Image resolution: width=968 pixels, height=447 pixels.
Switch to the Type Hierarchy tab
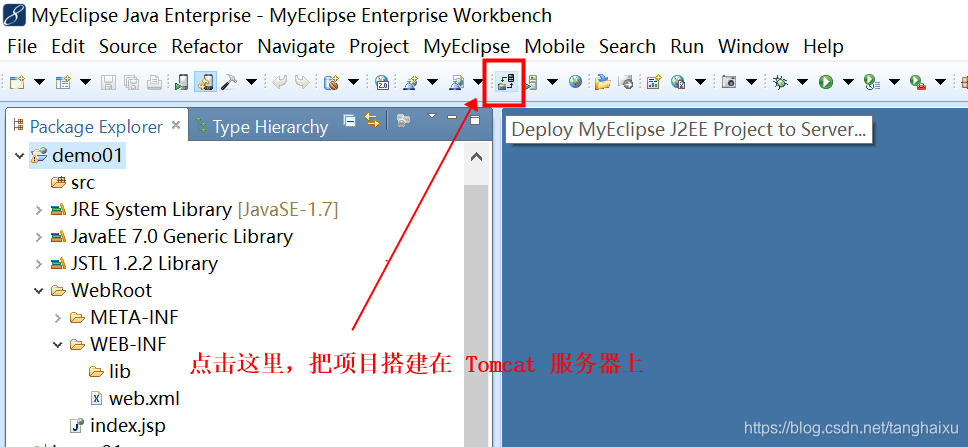click(x=262, y=127)
